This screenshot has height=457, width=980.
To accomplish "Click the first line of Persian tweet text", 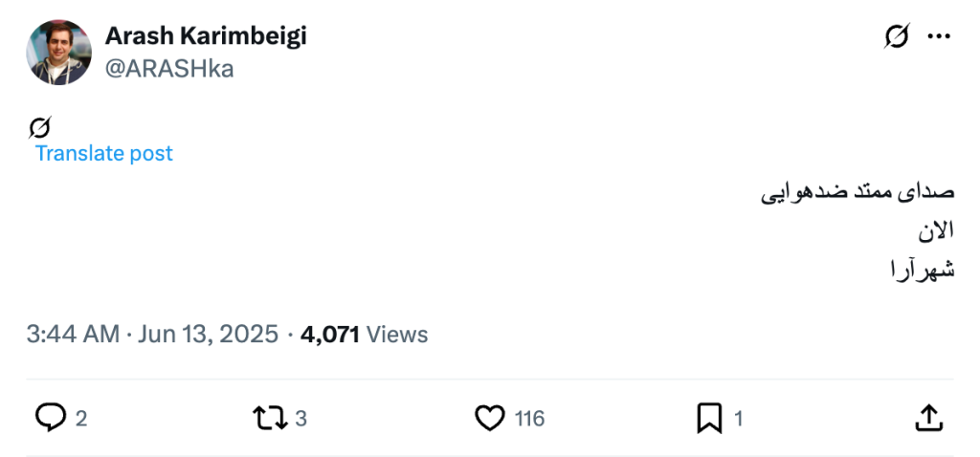I will click(858, 192).
